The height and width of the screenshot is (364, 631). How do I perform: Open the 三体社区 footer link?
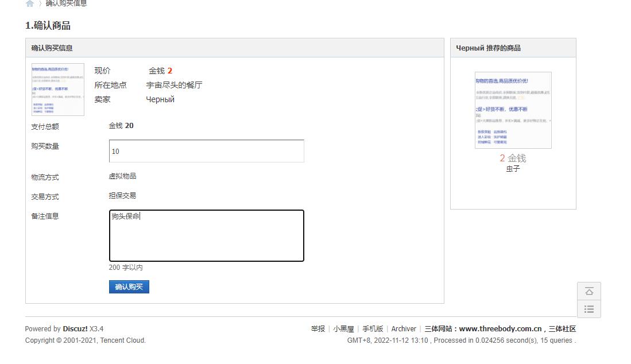click(x=562, y=329)
